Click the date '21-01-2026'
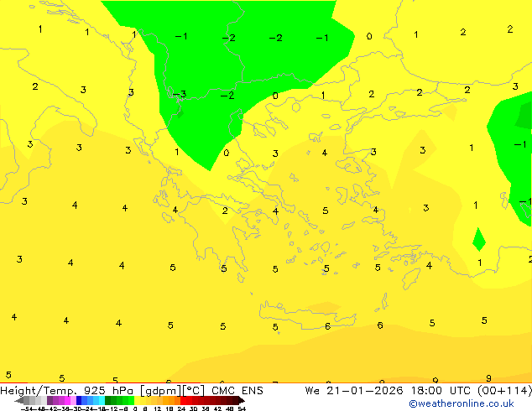532x411 pixels. (x=365, y=391)
